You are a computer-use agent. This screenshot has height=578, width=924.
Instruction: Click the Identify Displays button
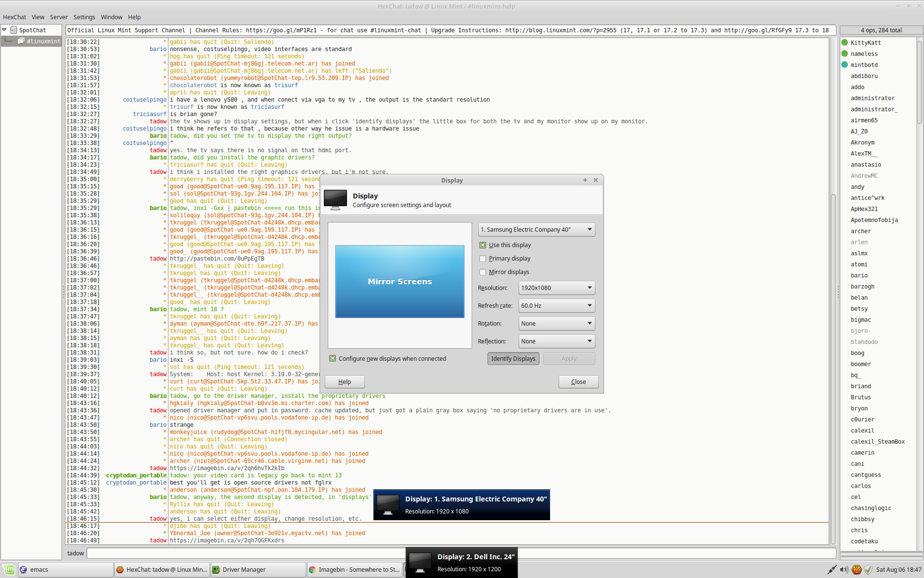[513, 359]
